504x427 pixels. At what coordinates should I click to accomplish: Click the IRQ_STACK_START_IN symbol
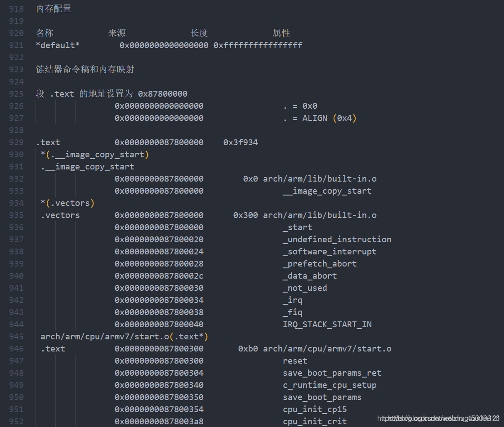327,325
